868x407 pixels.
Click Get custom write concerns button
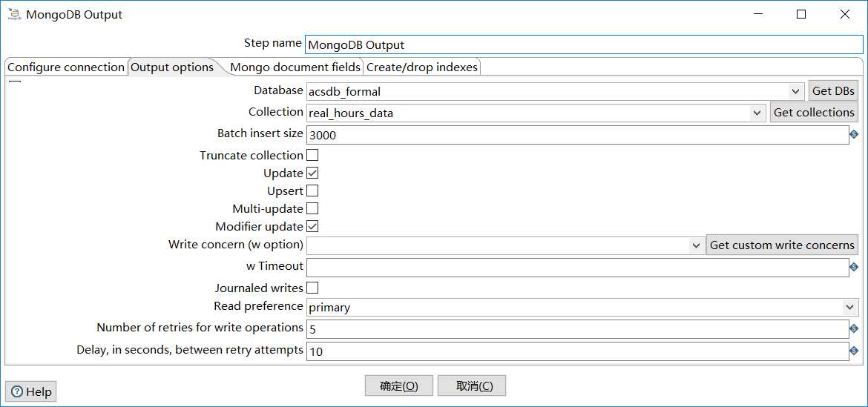pos(782,245)
